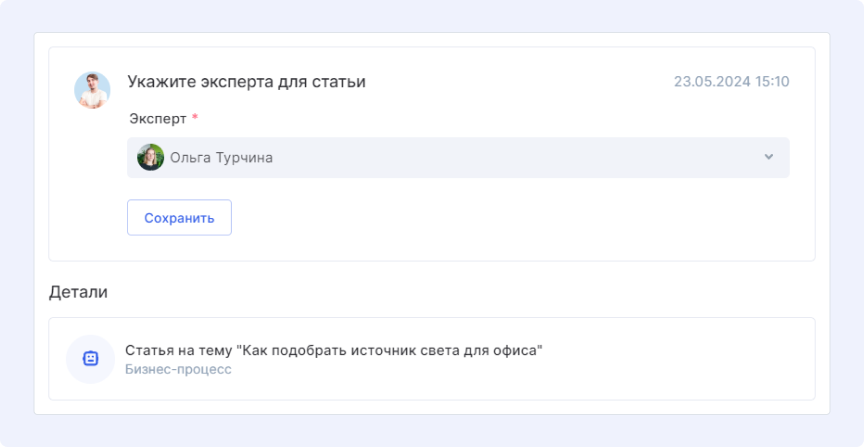The width and height of the screenshot is (864, 447).
Task: Expand the expert list with the chevron arrow
Action: click(x=768, y=157)
